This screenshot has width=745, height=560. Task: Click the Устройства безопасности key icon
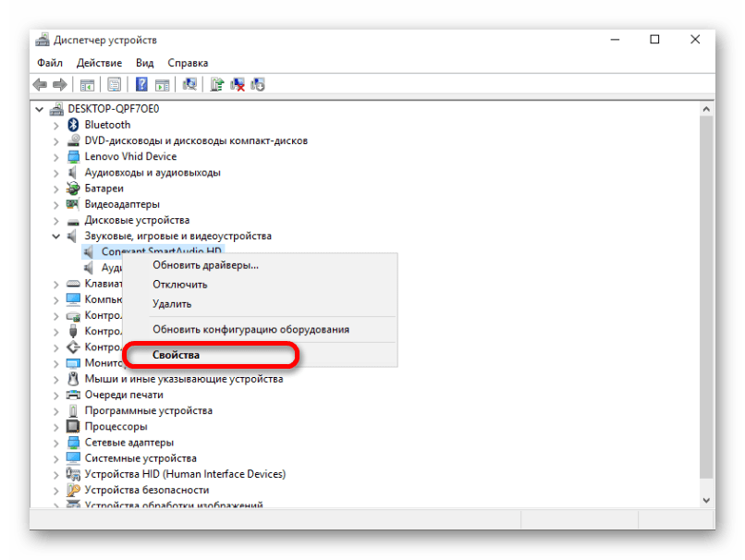(73, 490)
